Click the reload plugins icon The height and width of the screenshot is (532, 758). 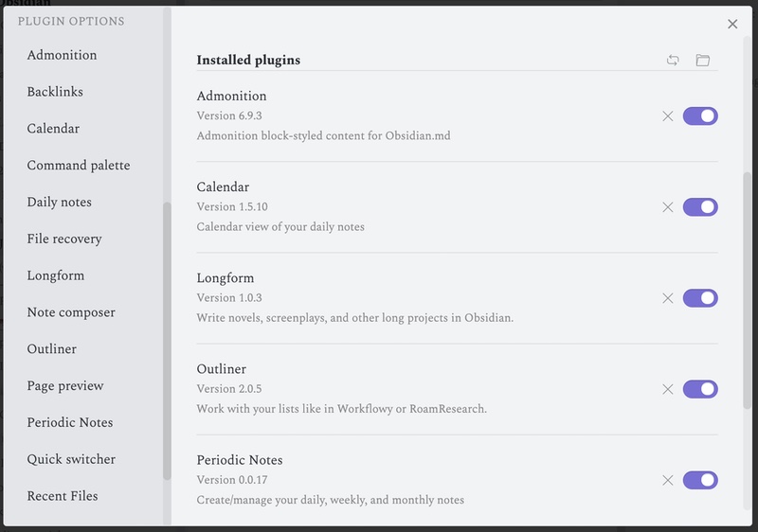(673, 60)
